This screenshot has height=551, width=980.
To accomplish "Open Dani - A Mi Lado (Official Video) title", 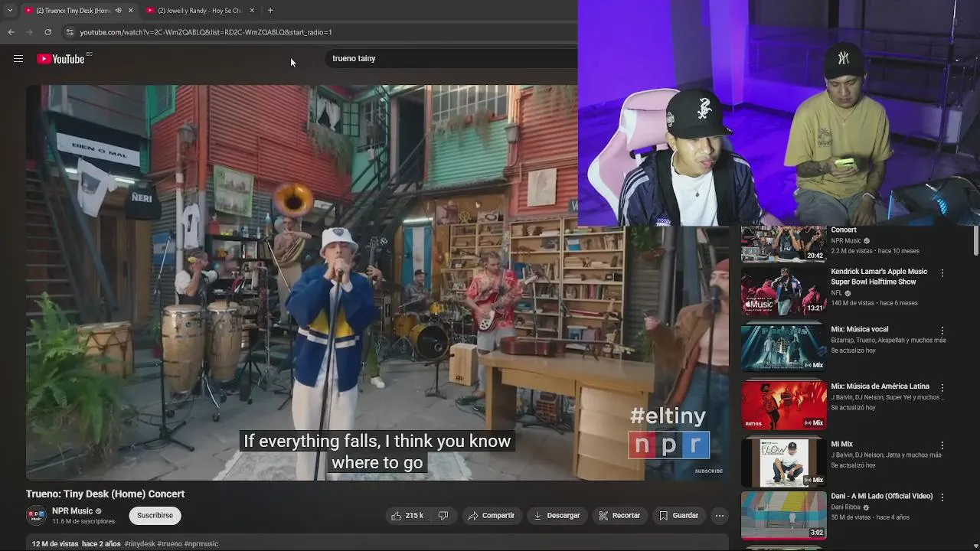I will [882, 497].
